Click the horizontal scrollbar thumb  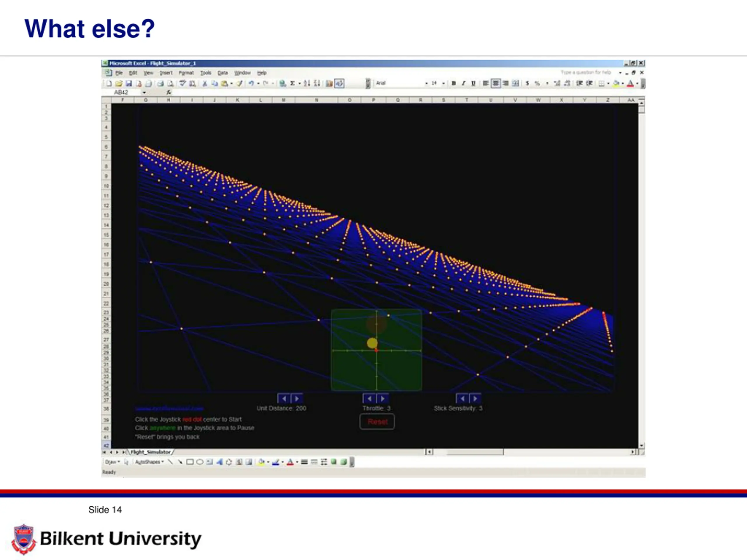[475, 452]
